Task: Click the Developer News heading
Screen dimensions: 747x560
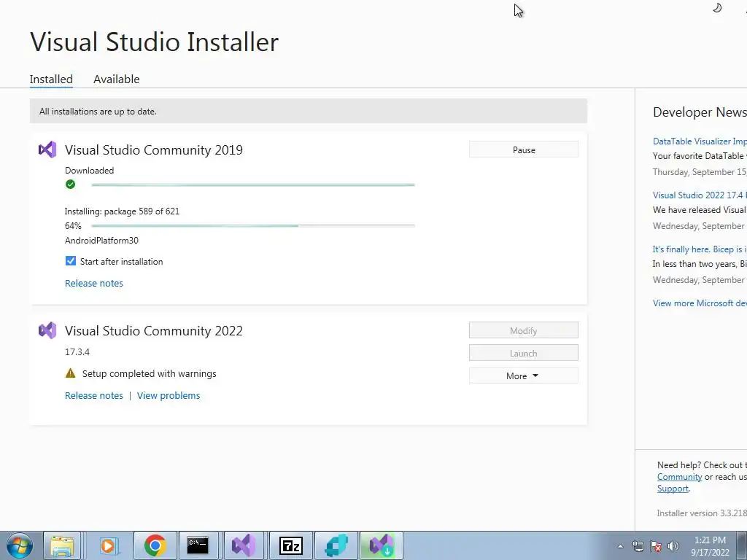Action: 700,112
